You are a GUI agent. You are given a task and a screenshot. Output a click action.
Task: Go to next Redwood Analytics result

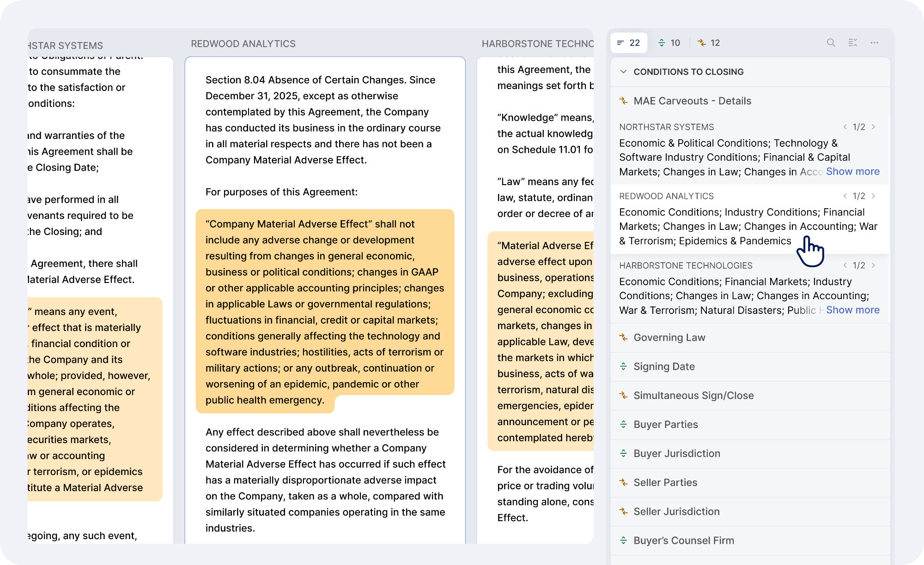(x=873, y=196)
